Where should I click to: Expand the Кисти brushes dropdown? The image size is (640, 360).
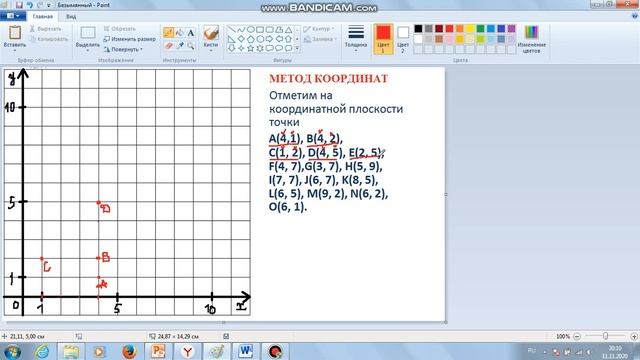211,51
